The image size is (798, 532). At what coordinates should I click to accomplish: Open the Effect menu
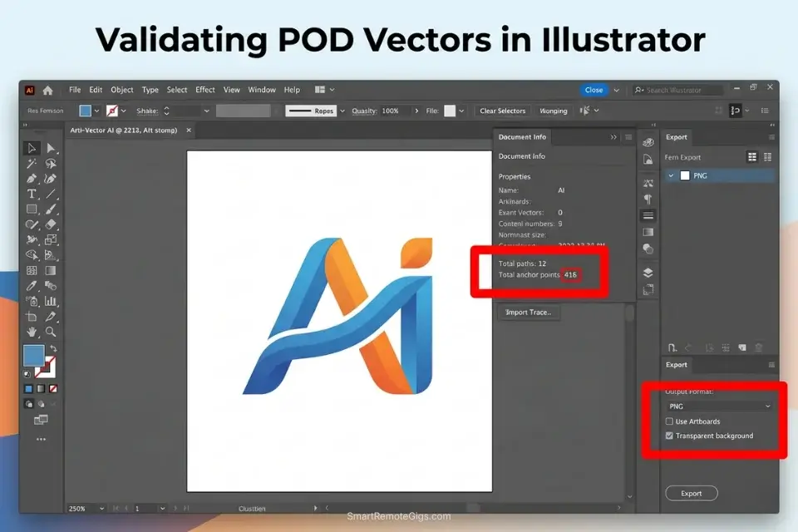pos(205,90)
